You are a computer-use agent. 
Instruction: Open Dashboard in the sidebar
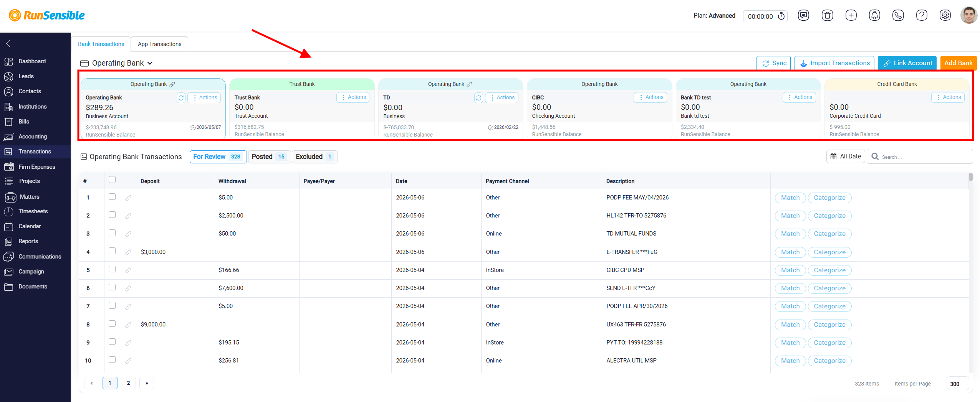click(32, 61)
